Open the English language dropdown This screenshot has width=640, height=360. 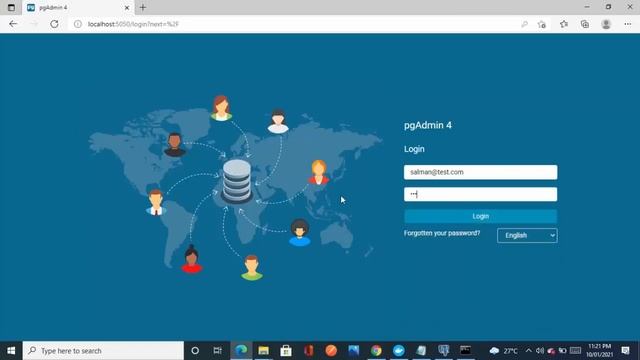point(527,236)
